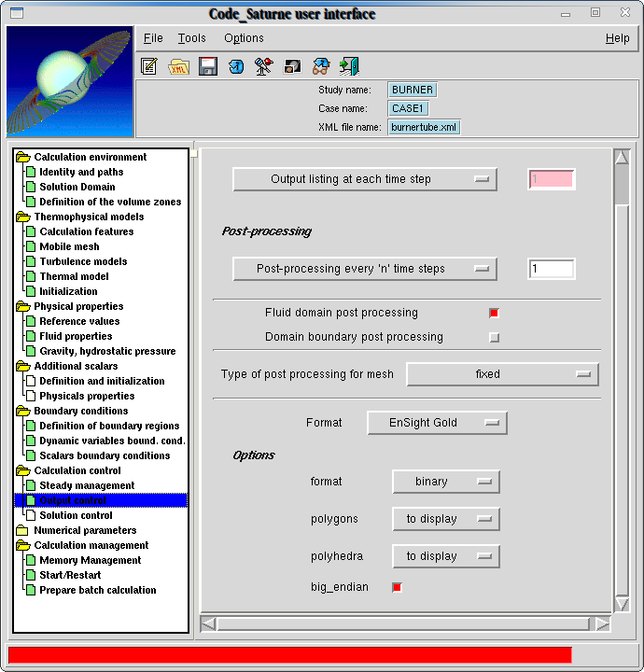Click the white page icon beside Solution control
This screenshot has height=672, width=644.
(x=31, y=515)
